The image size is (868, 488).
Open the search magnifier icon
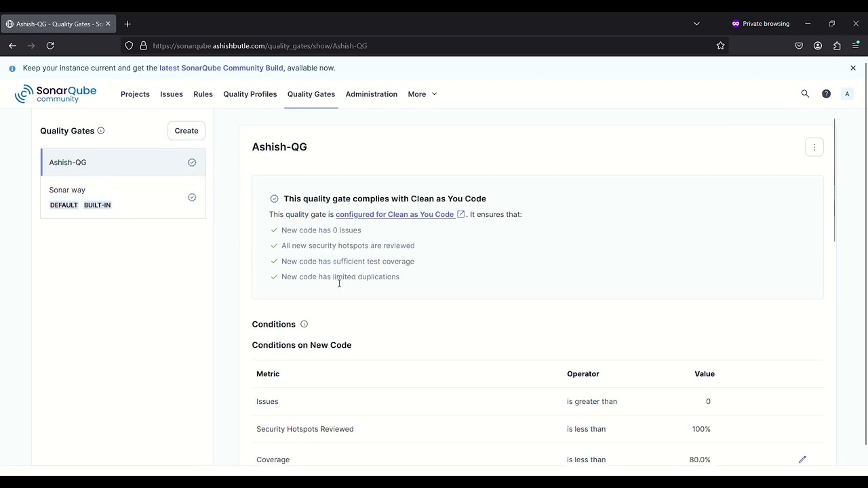(805, 94)
